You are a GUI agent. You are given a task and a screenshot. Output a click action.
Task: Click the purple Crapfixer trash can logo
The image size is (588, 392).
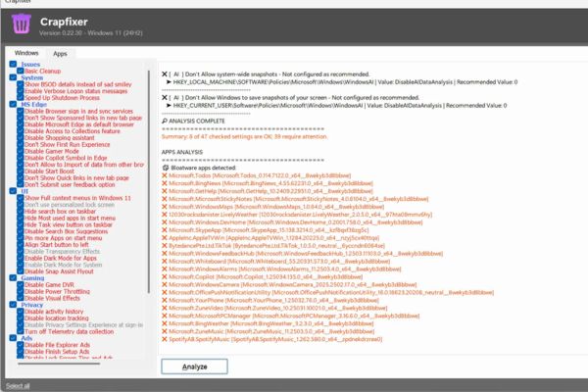[22, 24]
